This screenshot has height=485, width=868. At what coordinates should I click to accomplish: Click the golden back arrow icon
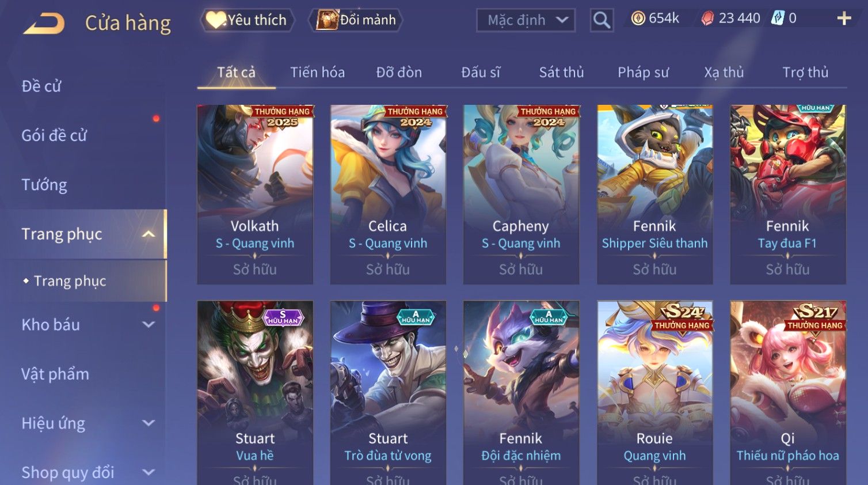(44, 24)
